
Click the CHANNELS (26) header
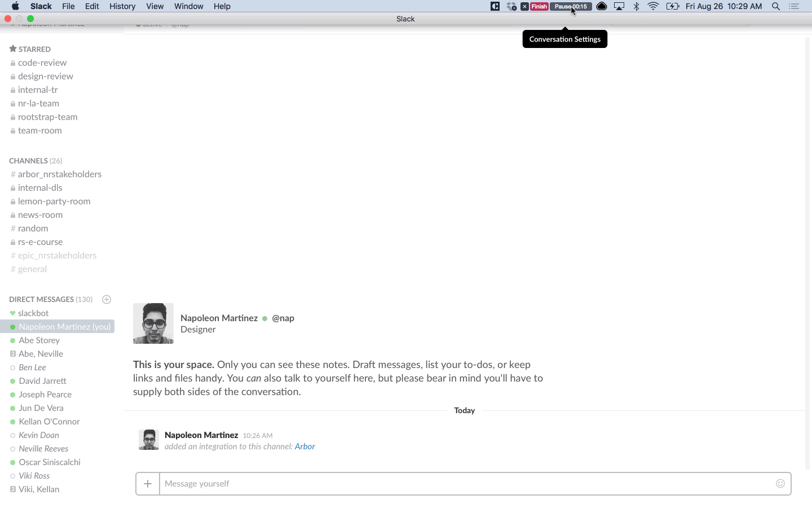point(36,161)
